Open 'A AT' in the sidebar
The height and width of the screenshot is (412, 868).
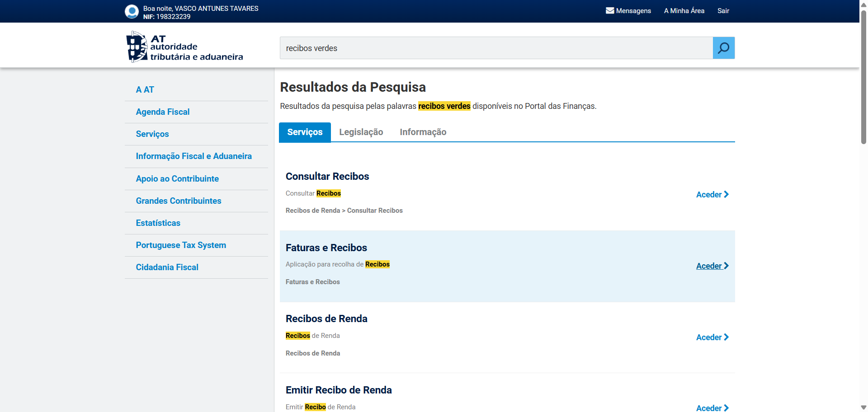click(x=145, y=90)
